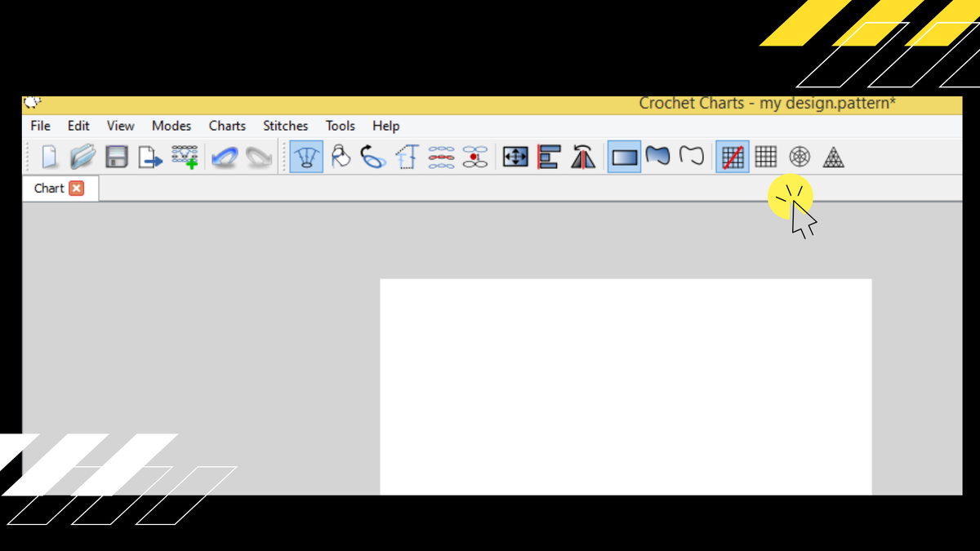Screen dimensions: 980x551
Task: Close the Chart tab with red X
Action: pos(76,188)
